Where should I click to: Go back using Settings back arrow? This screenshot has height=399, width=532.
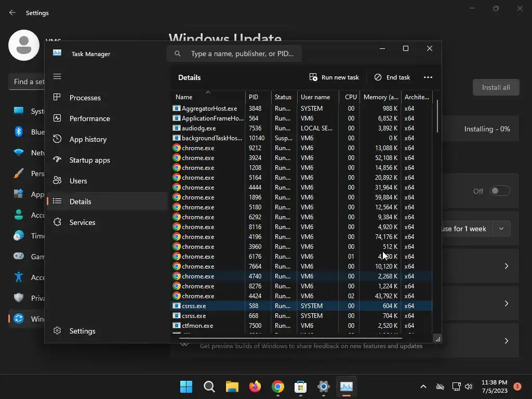[x=12, y=12]
